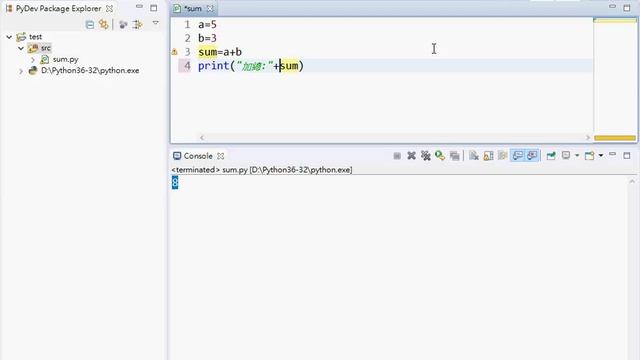Image resolution: width=640 pixels, height=360 pixels.
Task: Click the warning marker on line 3
Action: pyautogui.click(x=174, y=52)
